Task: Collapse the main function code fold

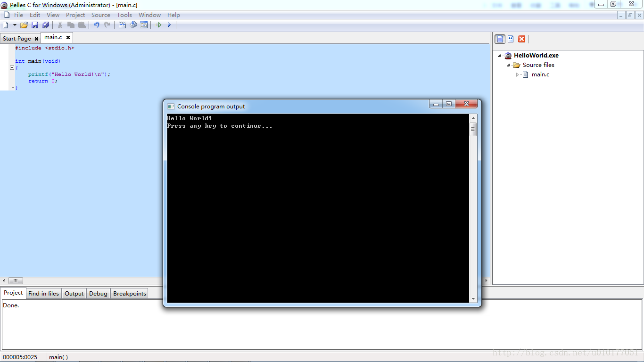Action: [x=12, y=68]
